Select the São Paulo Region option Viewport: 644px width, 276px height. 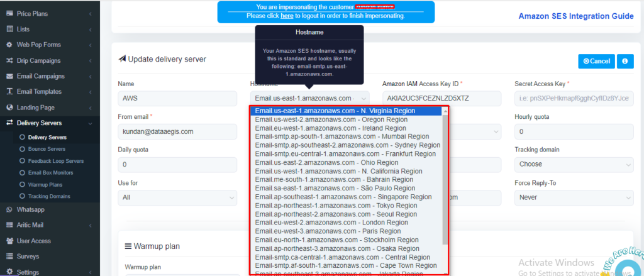(347, 189)
